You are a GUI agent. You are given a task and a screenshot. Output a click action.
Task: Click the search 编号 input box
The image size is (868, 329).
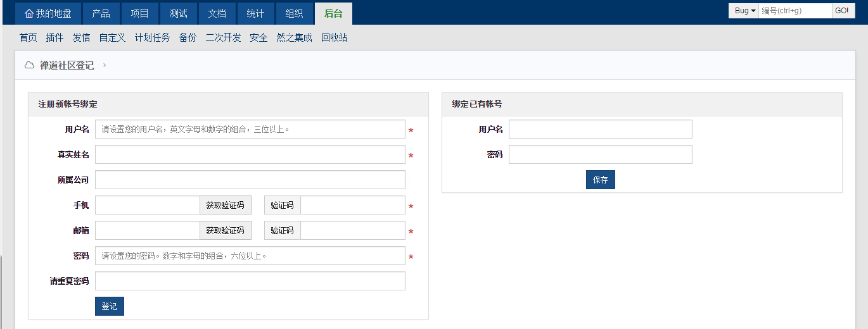click(795, 11)
